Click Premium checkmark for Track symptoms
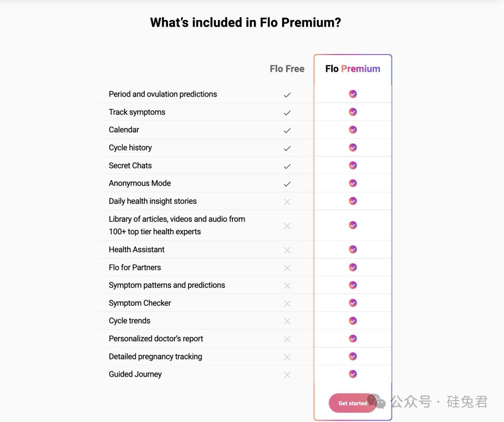The width and height of the screenshot is (504, 422). point(353,112)
